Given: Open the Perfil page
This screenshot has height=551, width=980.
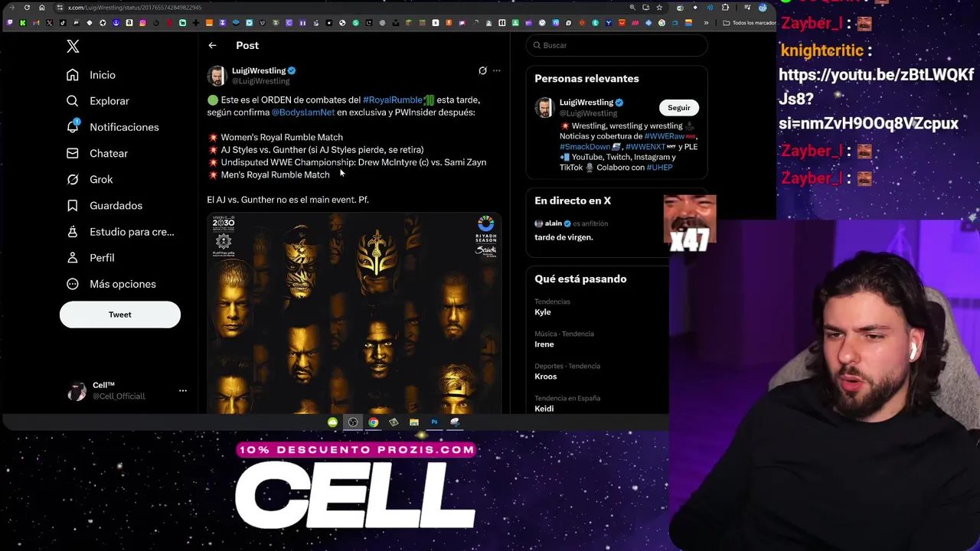Looking at the screenshot, I should click(x=90, y=258).
